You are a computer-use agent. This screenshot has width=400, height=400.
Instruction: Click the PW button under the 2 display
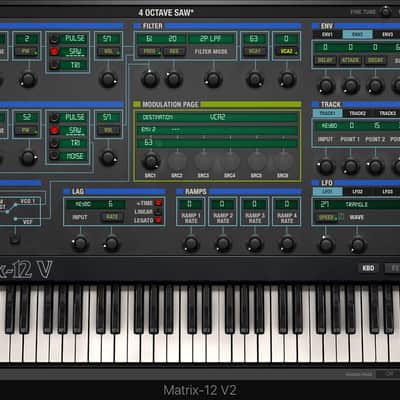pos(26,52)
